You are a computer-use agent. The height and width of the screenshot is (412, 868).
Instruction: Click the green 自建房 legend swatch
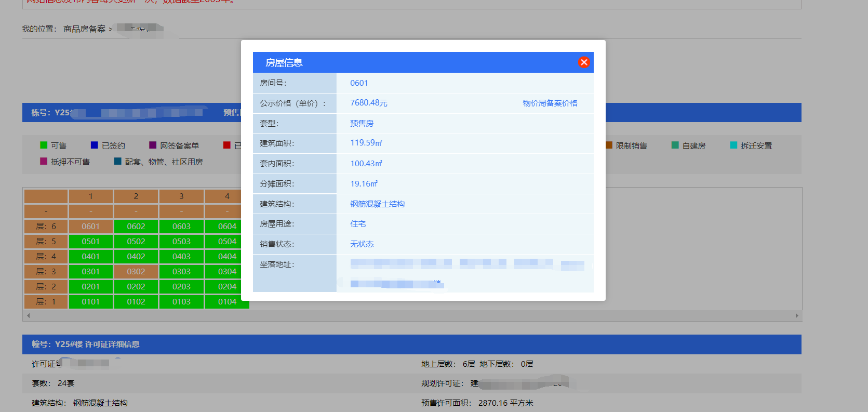coord(675,145)
